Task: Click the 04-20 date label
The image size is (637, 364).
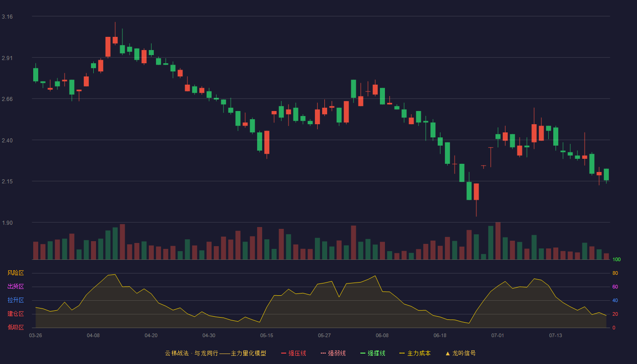Action: pos(151,335)
